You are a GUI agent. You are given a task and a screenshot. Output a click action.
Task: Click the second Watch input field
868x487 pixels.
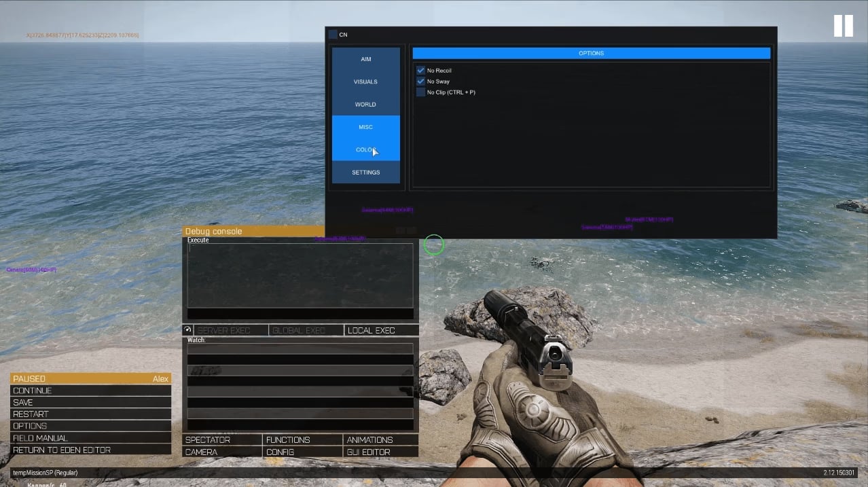tap(300, 370)
